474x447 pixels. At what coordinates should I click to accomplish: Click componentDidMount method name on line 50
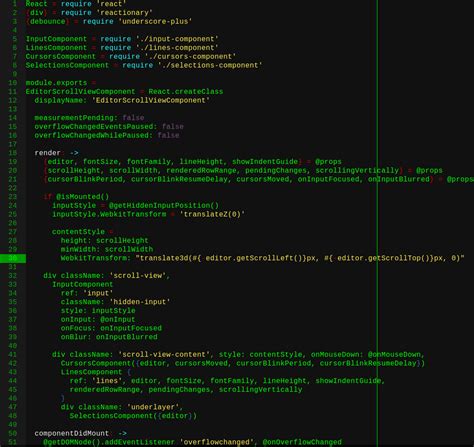coord(71,433)
